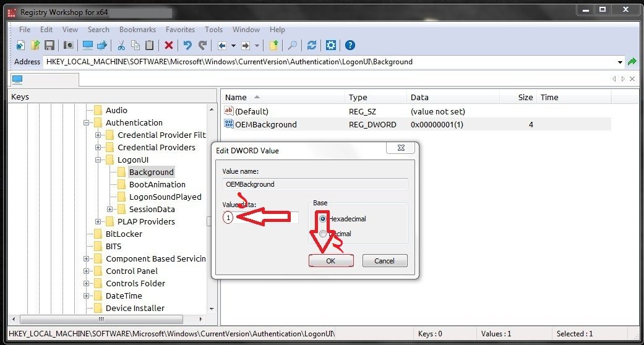The width and height of the screenshot is (644, 345).
Task: Click Cancel in Edit DWORD Value dialog
Action: tap(385, 261)
